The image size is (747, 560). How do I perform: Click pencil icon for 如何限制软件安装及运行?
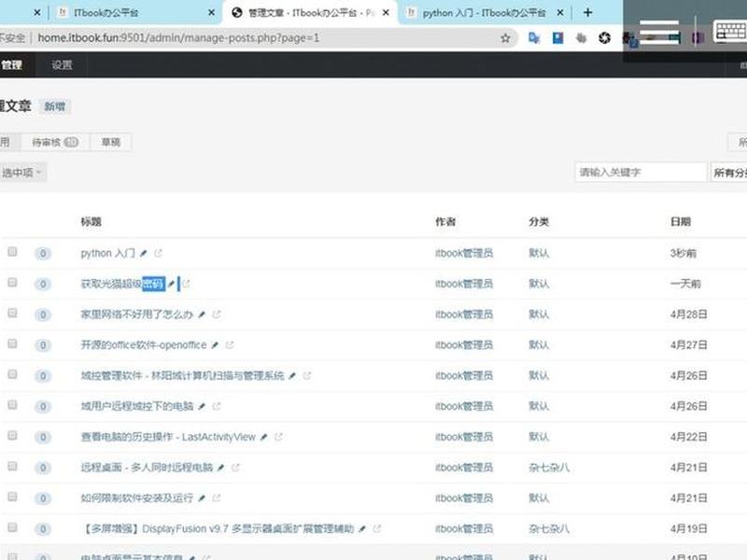(x=202, y=498)
